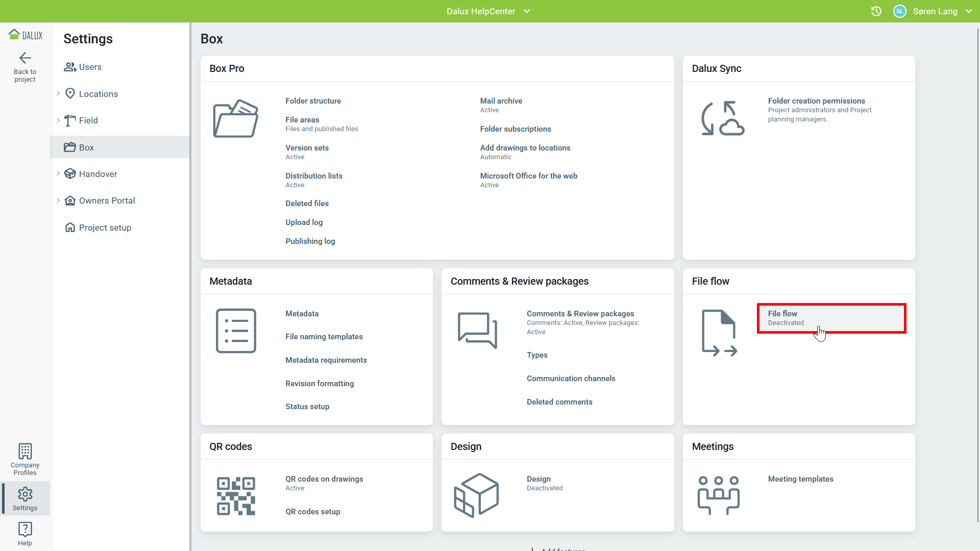Click the Settings gear in sidebar
Viewport: 980px width, 551px height.
pyautogui.click(x=25, y=494)
